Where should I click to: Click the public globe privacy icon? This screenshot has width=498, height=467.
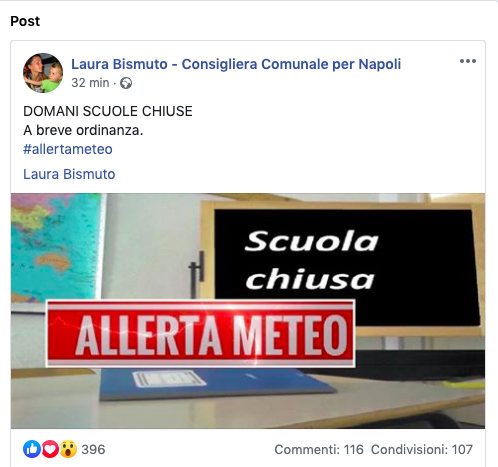click(126, 83)
